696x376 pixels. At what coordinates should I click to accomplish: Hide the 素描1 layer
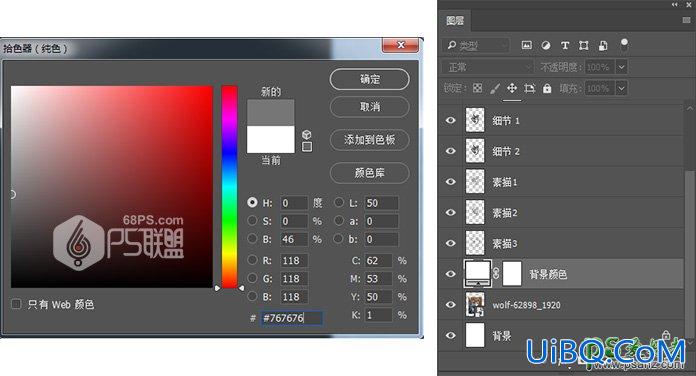pyautogui.click(x=451, y=182)
